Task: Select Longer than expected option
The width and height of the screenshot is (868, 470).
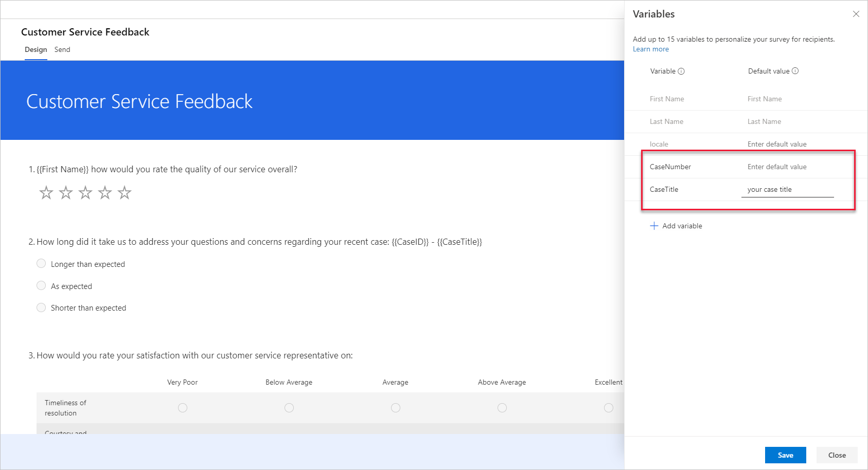Action: 41,263
